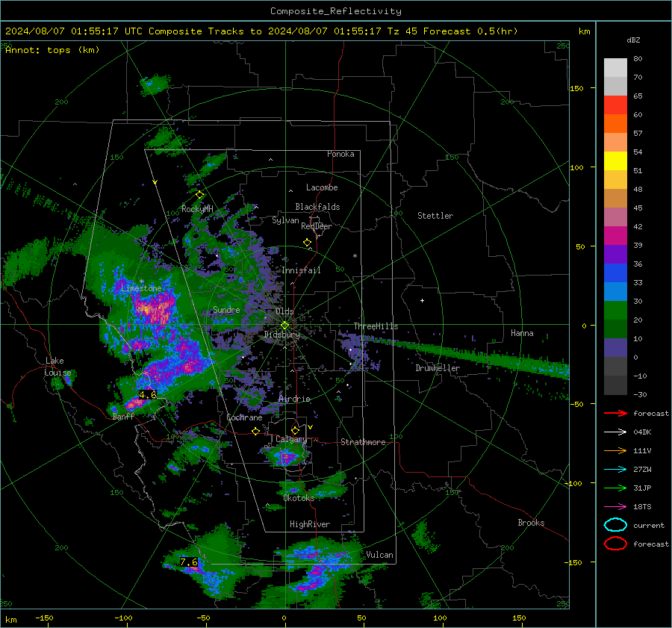Click the '7.6' storm top label
Image resolution: width=672 pixels, height=628 pixels.
point(189,562)
